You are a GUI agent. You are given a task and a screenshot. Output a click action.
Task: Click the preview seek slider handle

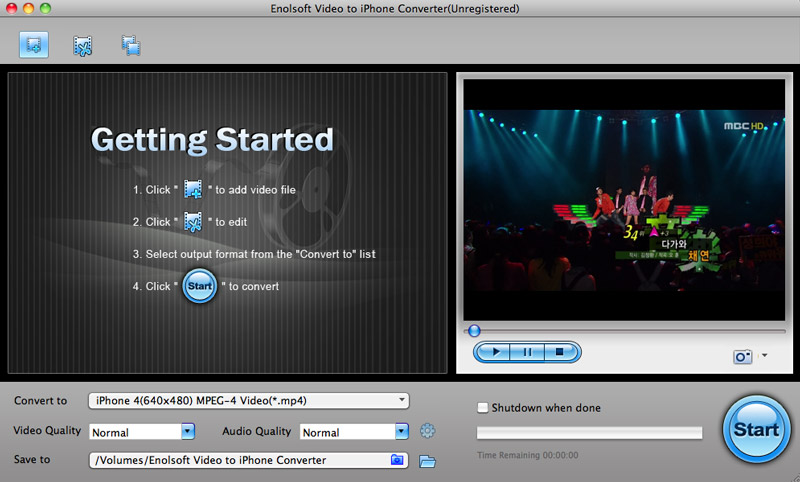[474, 331]
